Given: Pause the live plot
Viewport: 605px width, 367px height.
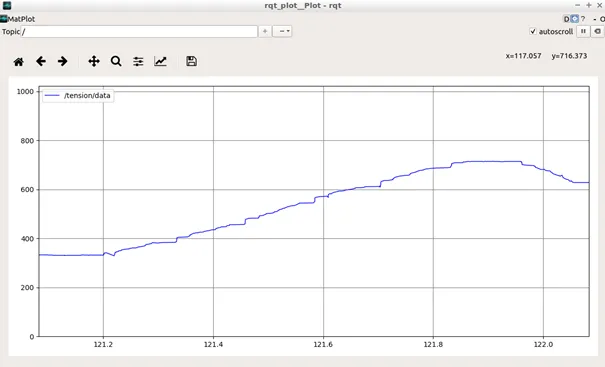Looking at the screenshot, I should (583, 31).
